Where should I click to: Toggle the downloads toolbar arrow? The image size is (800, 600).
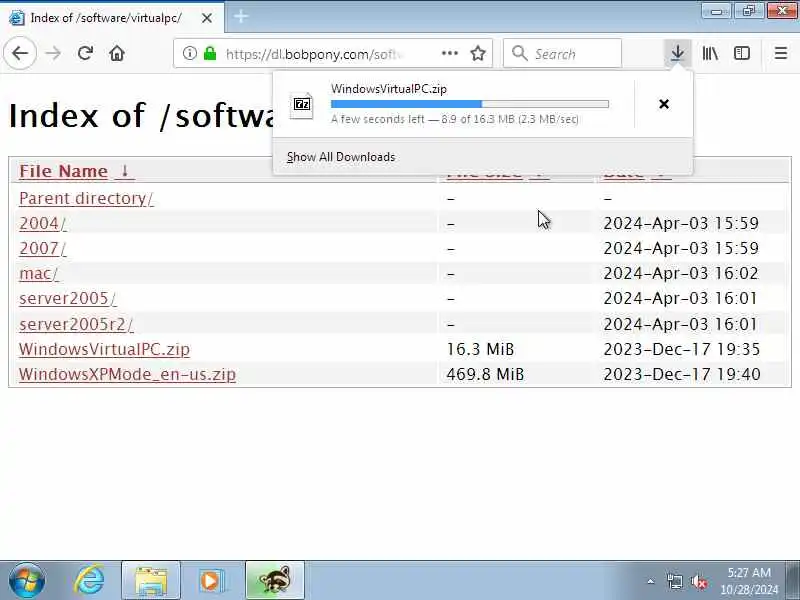(x=678, y=53)
